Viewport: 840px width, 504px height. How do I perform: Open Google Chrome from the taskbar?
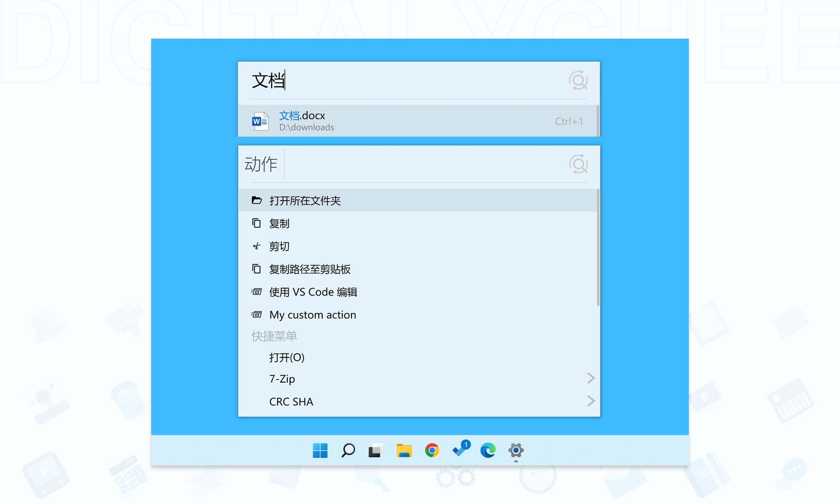[432, 450]
